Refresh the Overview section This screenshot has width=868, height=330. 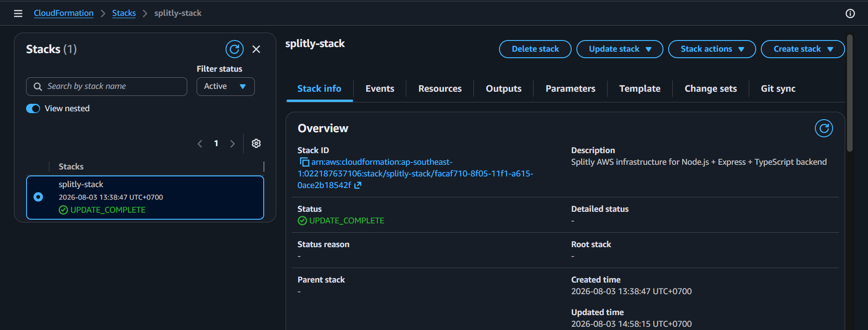point(824,128)
